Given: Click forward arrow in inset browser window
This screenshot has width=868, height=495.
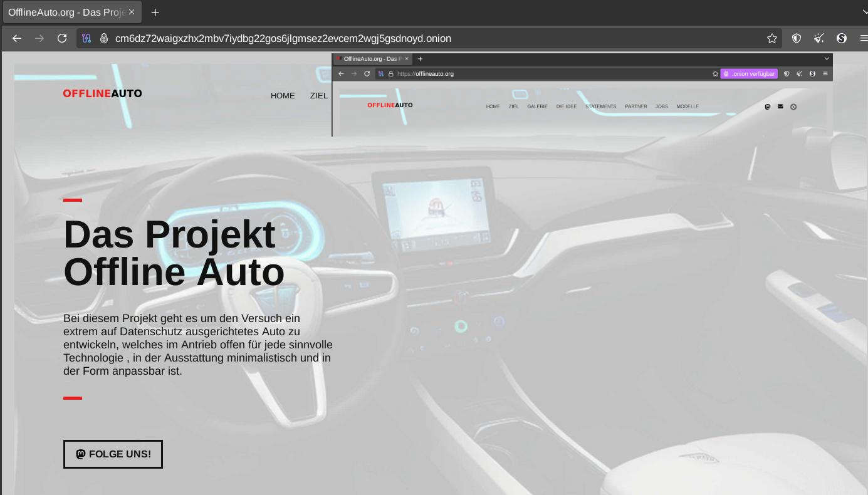Looking at the screenshot, I should click(354, 73).
